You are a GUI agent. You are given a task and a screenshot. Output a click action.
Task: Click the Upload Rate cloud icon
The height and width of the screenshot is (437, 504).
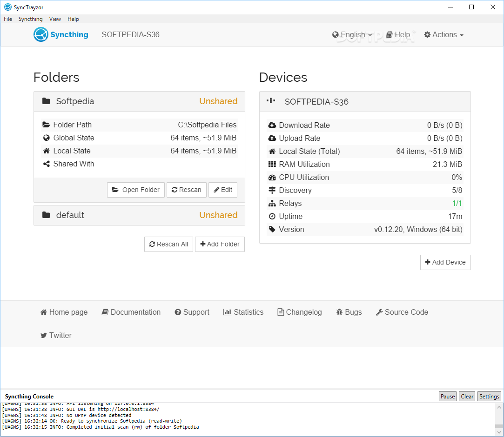point(272,138)
